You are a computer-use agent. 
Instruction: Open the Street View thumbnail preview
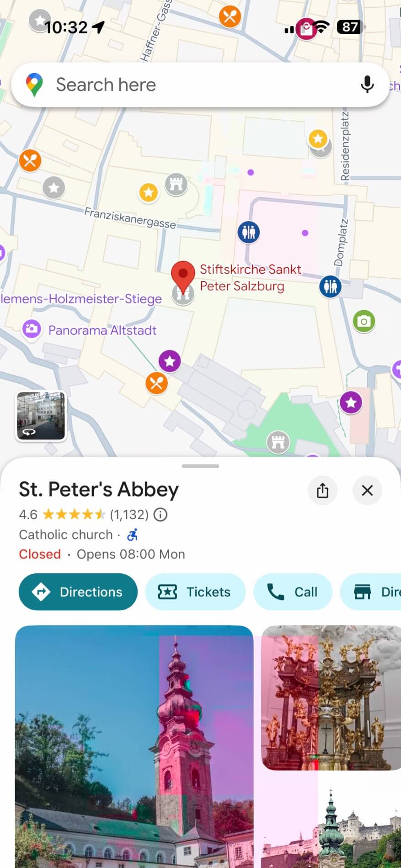[41, 416]
